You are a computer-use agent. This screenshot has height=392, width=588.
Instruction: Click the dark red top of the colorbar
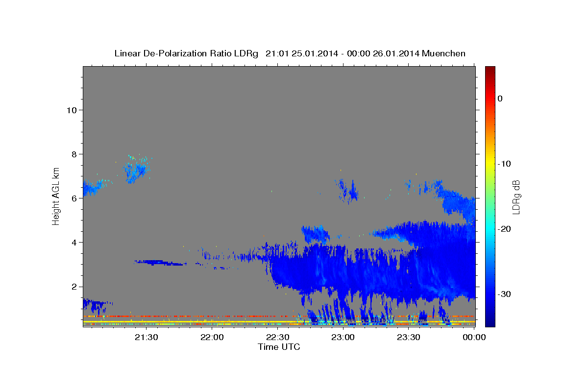[x=490, y=70]
